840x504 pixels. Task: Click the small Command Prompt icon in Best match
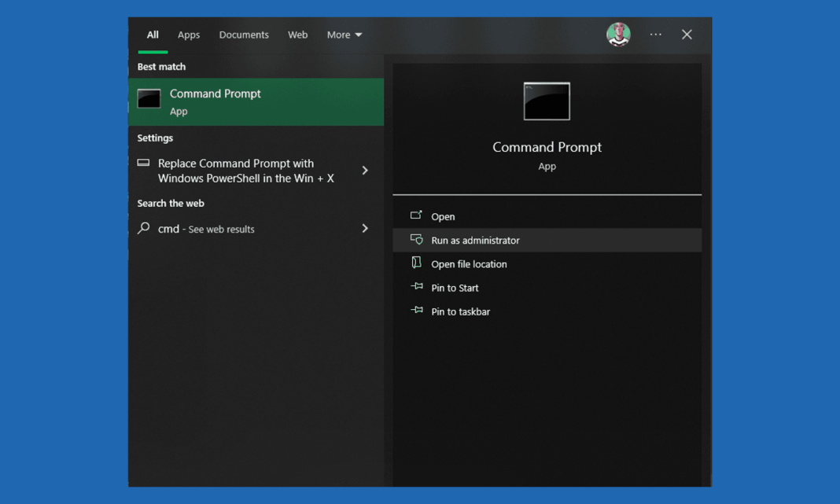tap(149, 99)
